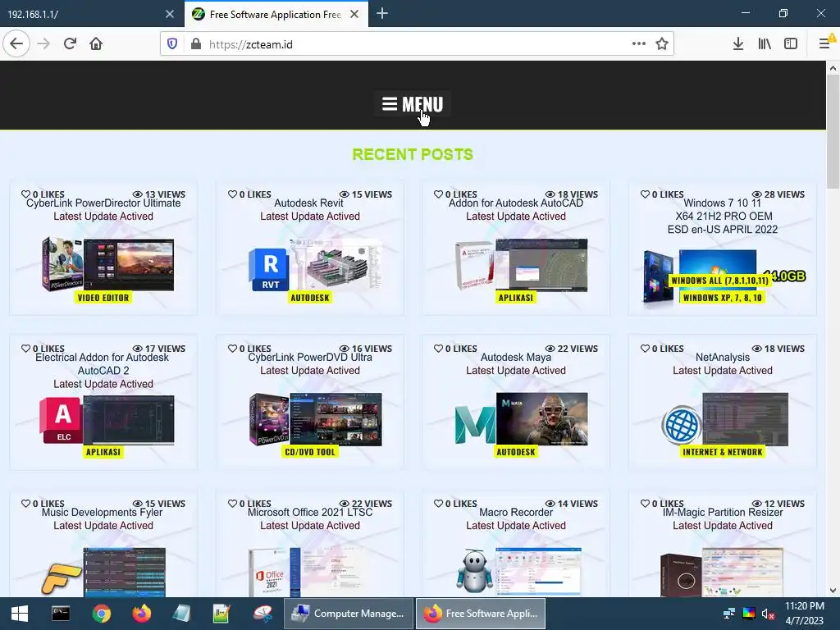Open the taskbar clock showing 11:20 PM
The width and height of the screenshot is (840, 630).
point(805,614)
